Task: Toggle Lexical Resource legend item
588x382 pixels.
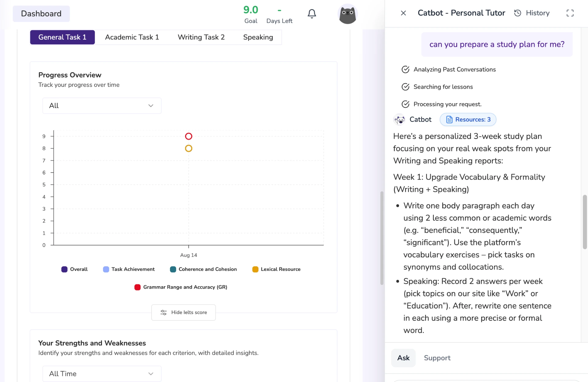Action: coord(276,269)
